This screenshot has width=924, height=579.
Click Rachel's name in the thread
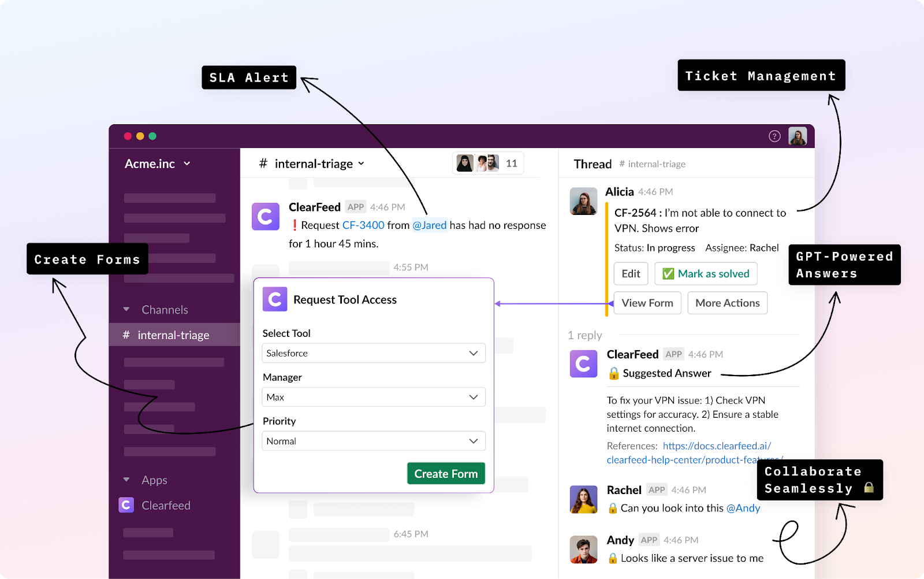click(624, 490)
